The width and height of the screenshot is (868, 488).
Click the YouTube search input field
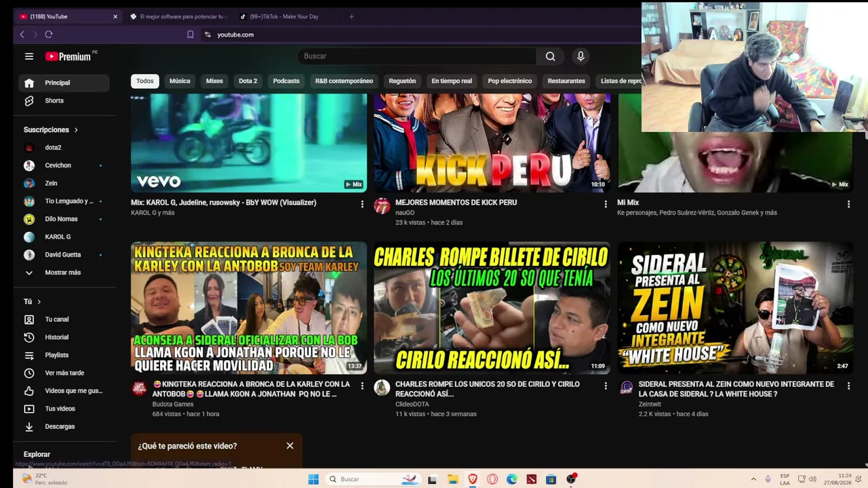coord(417,56)
